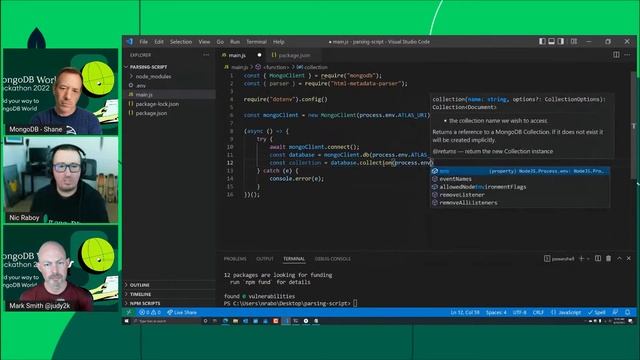Open the feedback icon in status bar
The height and width of the screenshot is (360, 640).
[616, 312]
